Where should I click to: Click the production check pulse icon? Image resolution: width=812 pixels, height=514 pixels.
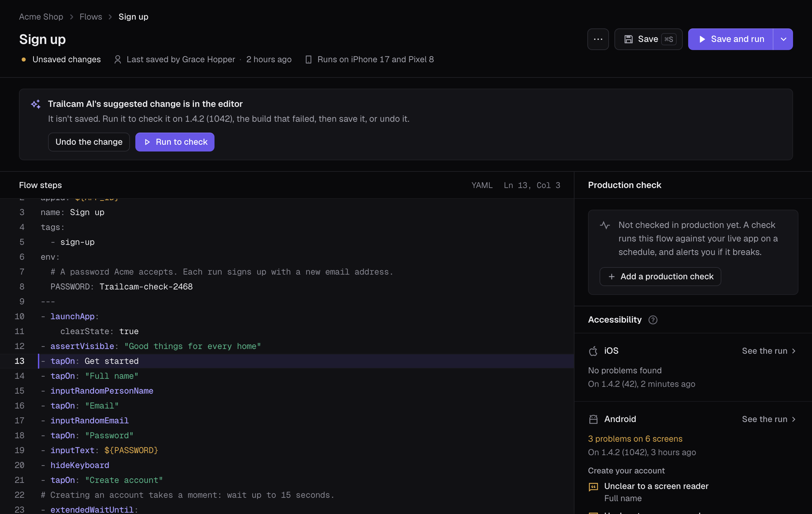point(605,225)
